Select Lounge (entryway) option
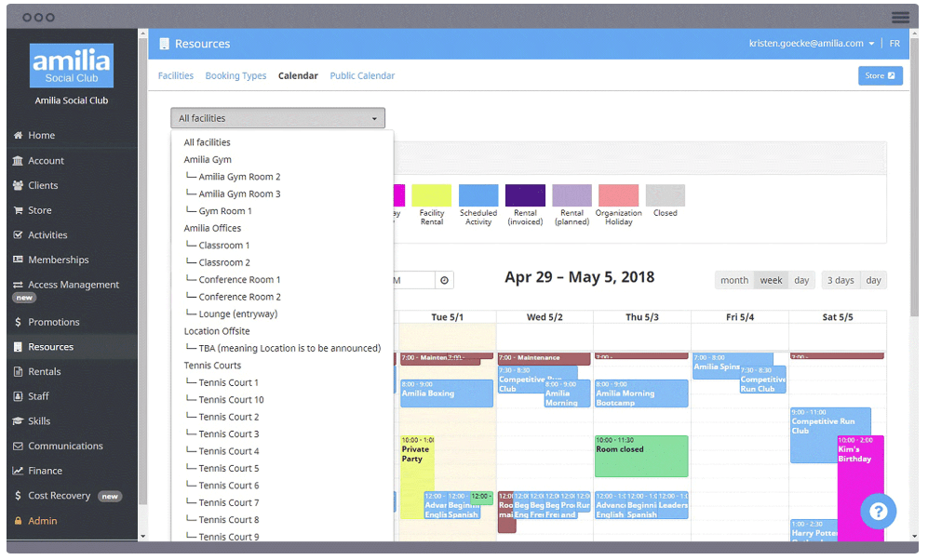928x560 pixels. [x=238, y=314]
